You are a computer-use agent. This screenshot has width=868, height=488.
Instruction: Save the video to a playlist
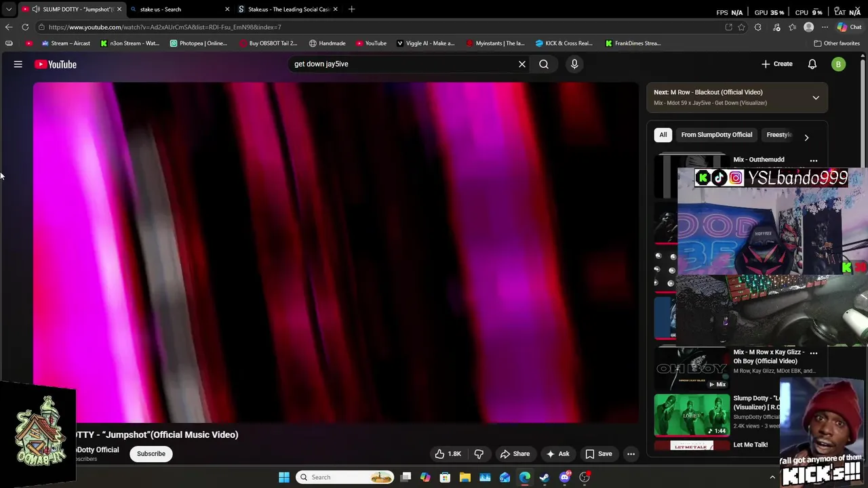coord(598,454)
